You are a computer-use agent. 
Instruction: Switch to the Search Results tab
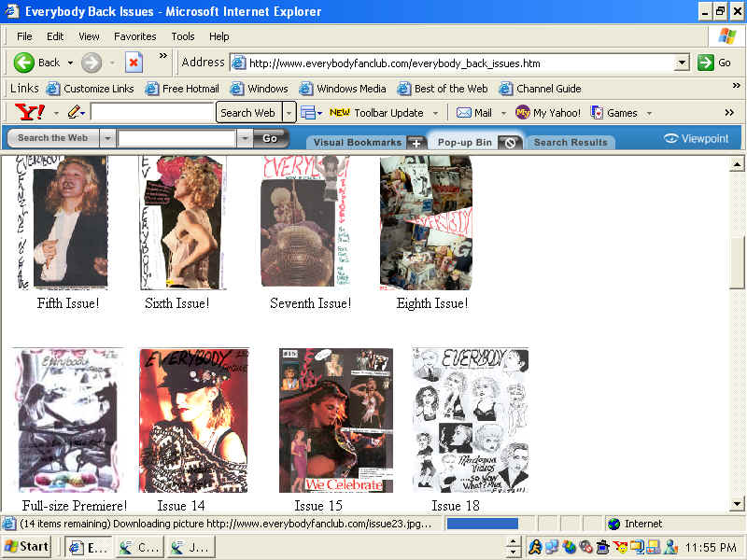pyautogui.click(x=571, y=143)
